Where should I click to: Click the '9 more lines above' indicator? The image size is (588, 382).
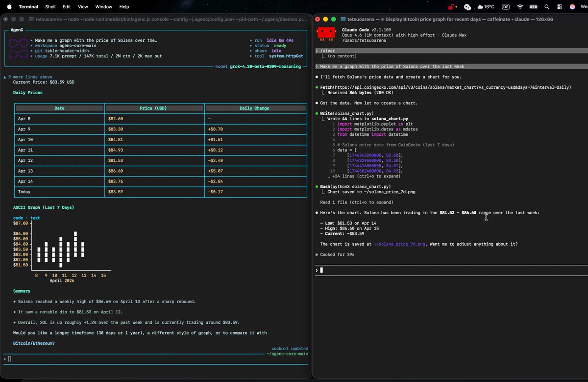click(x=27, y=77)
